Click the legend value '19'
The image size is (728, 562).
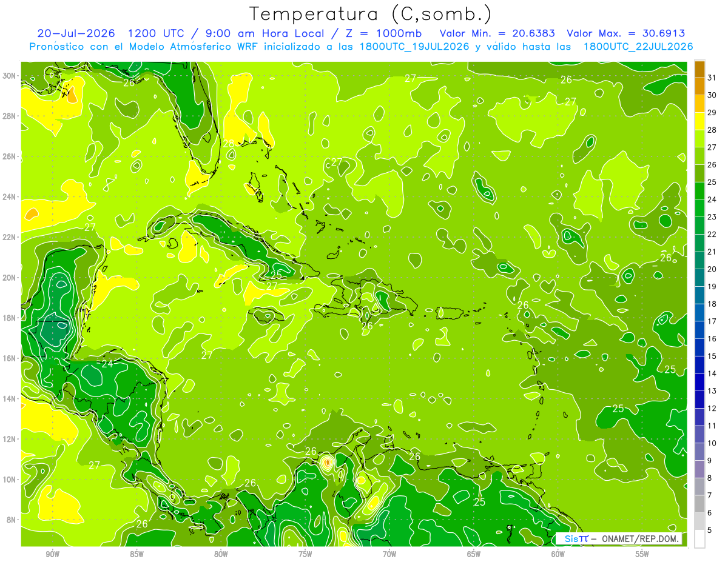pos(712,286)
